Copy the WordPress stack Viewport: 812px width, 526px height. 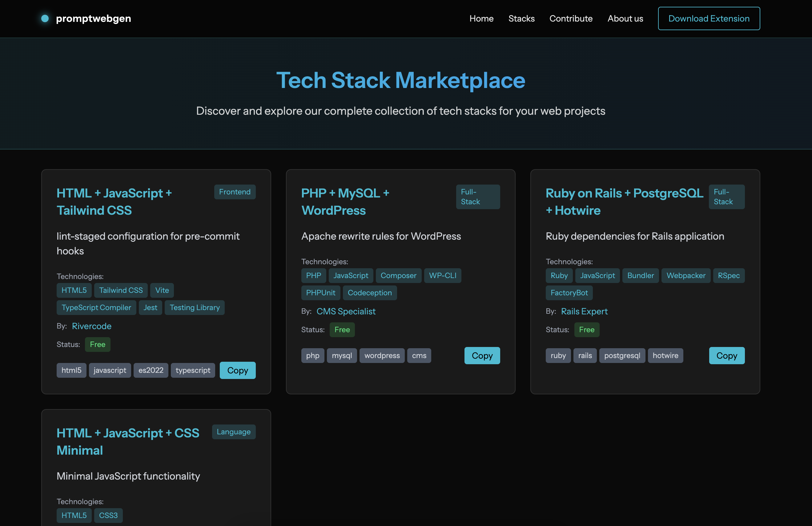coord(482,356)
